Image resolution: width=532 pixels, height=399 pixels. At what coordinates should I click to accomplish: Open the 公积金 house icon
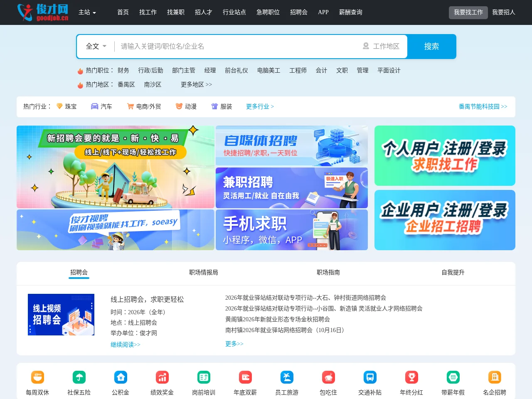(121, 377)
